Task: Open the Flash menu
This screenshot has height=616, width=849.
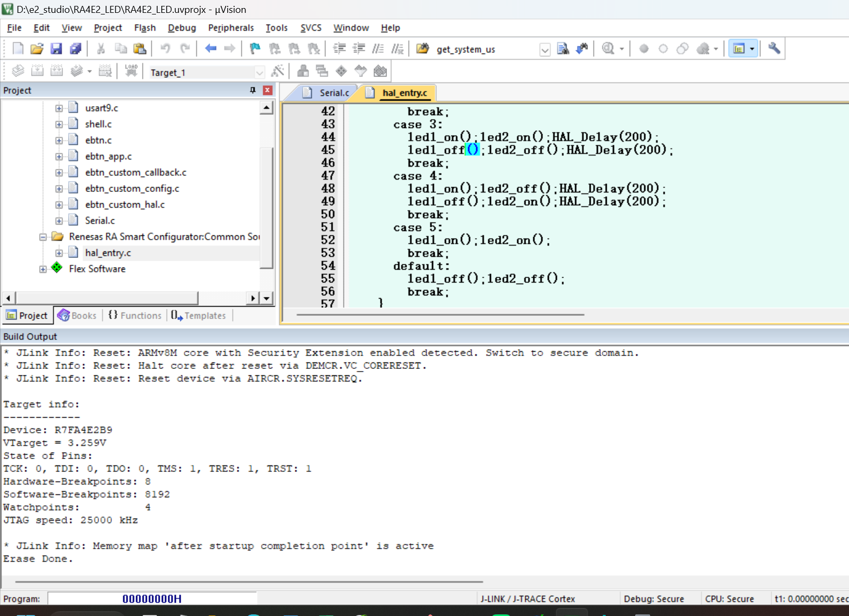Action: (145, 28)
